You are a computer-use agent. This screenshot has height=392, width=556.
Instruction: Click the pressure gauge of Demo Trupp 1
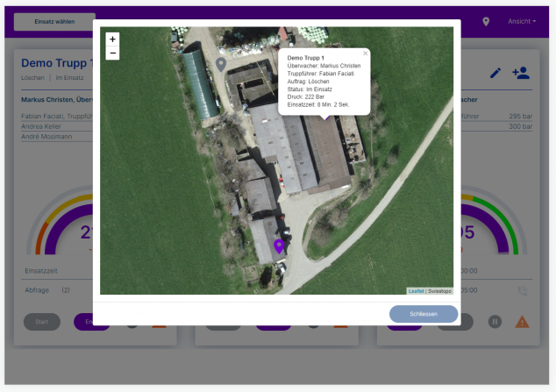tap(60, 224)
